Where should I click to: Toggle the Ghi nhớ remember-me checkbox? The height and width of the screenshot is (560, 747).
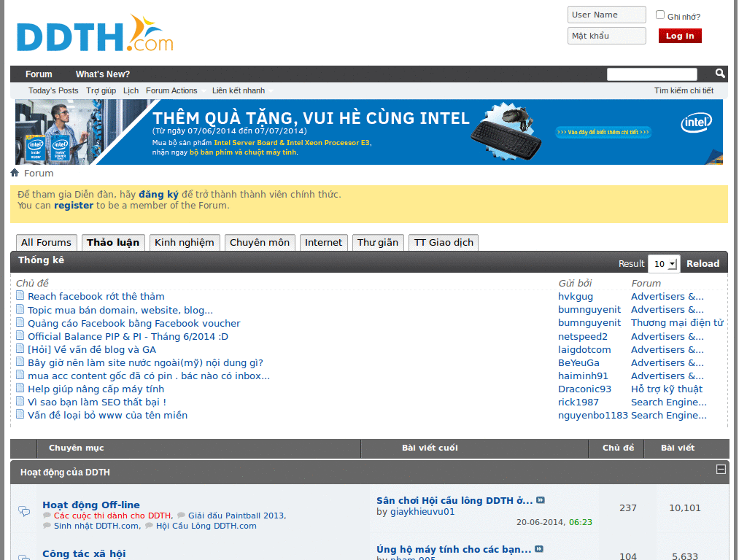coord(659,15)
